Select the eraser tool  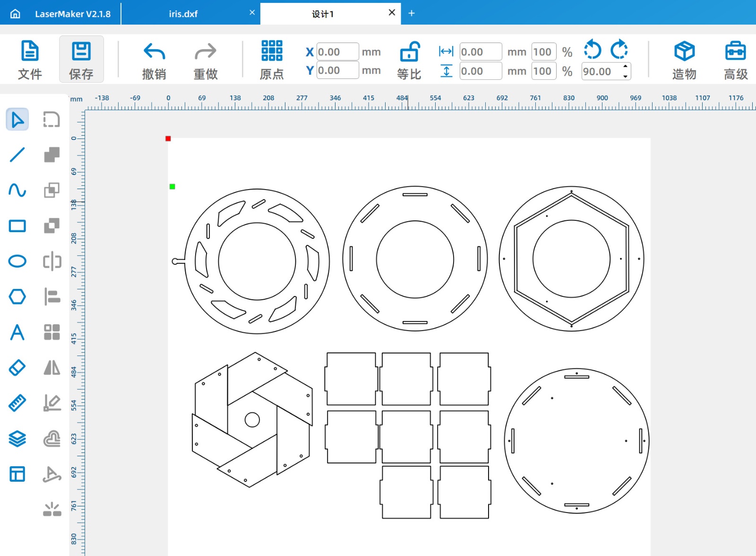[x=17, y=368]
